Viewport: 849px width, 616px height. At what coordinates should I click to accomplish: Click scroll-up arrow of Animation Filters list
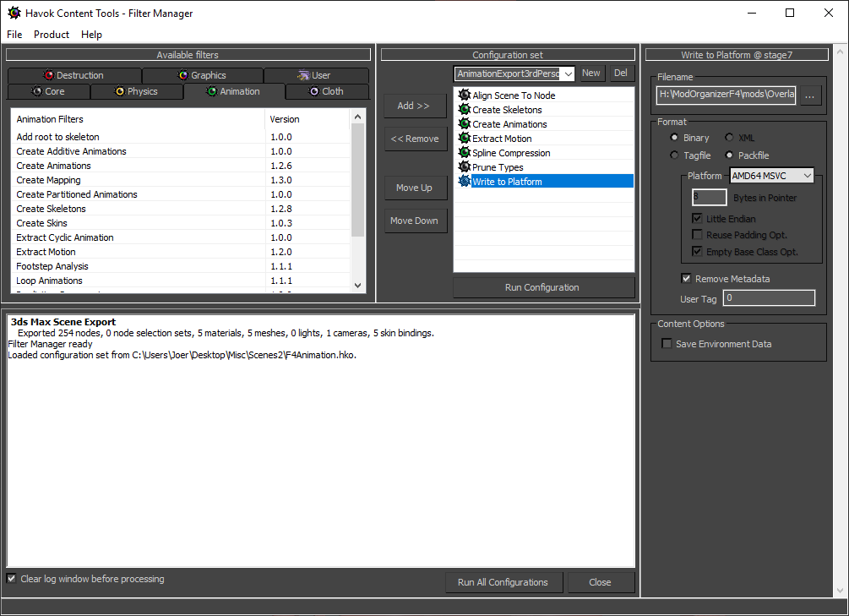pyautogui.click(x=357, y=117)
